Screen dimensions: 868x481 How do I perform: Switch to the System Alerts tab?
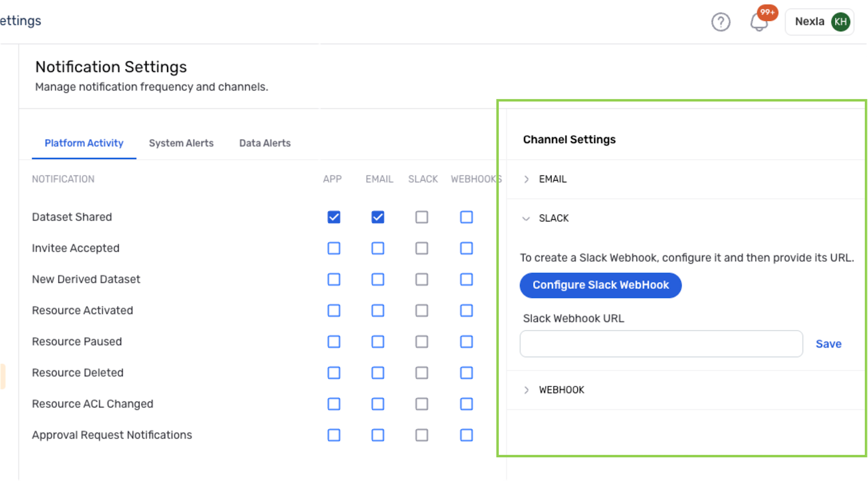181,143
